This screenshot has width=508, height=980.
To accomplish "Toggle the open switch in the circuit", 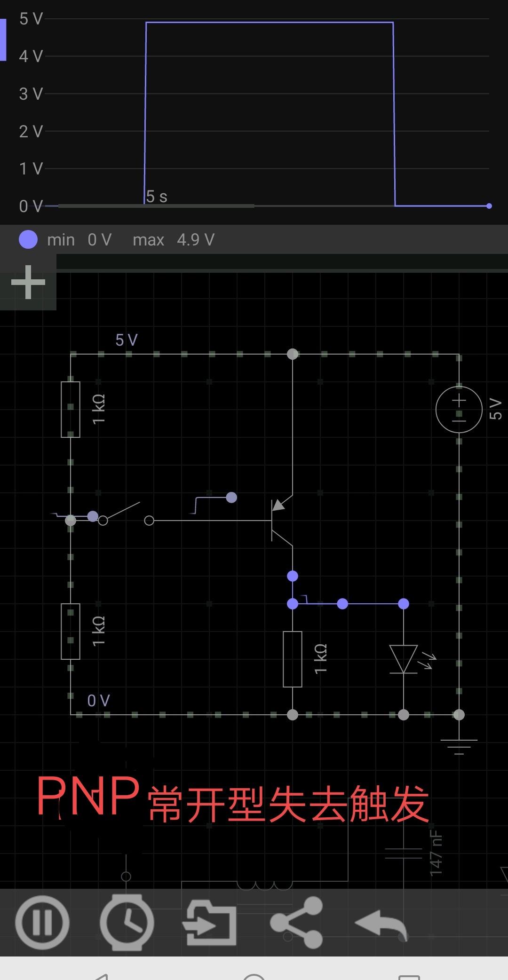I will pos(126,514).
